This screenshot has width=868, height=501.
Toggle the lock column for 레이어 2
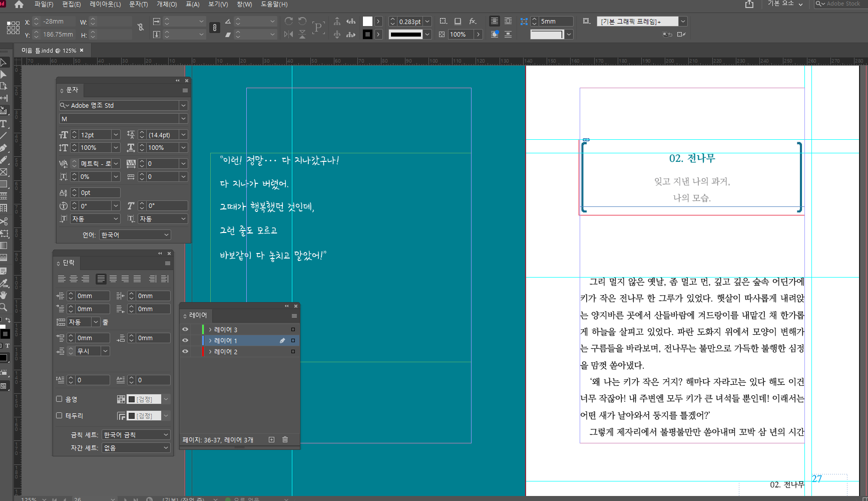click(x=196, y=351)
